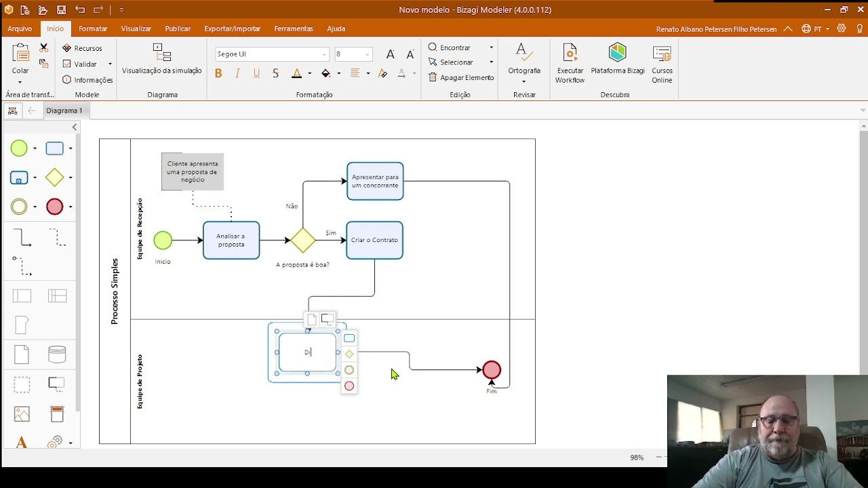The height and width of the screenshot is (488, 868).
Task: Select the Sub-process shape in palette
Action: pyautogui.click(x=19, y=178)
